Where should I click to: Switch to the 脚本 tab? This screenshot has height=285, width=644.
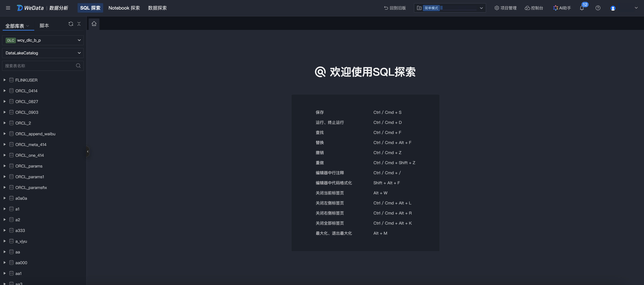[44, 26]
